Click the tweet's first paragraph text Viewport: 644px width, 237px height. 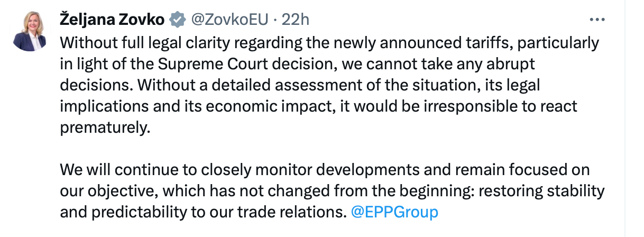pyautogui.click(x=317, y=85)
